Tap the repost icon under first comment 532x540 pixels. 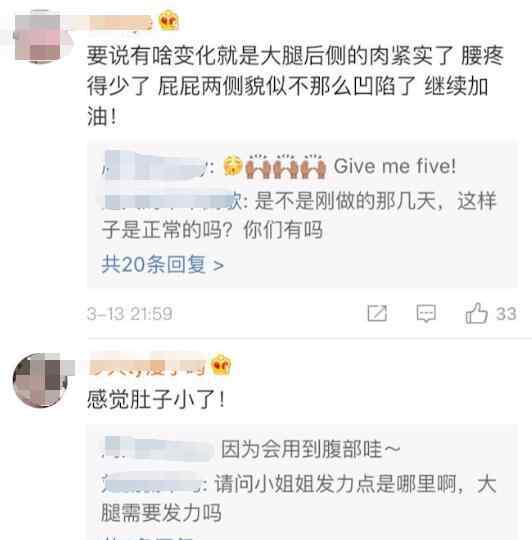(x=377, y=313)
